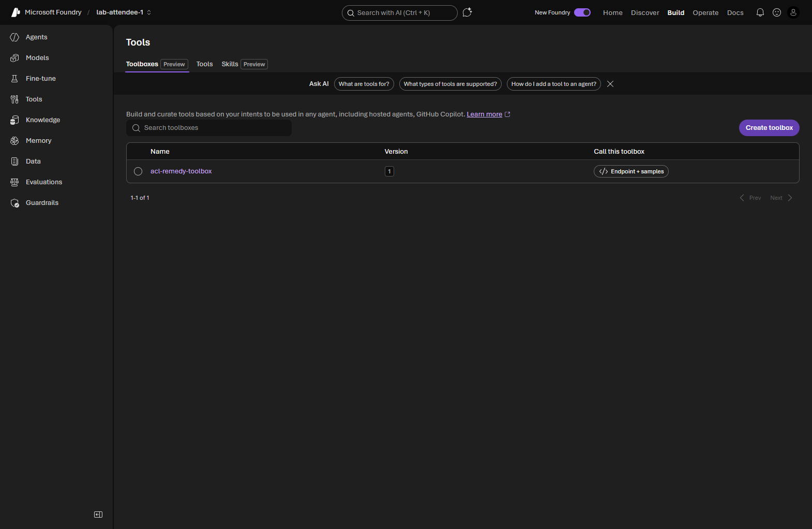Image resolution: width=812 pixels, height=529 pixels.
Task: Open the Guardrails sidebar section
Action: pyautogui.click(x=42, y=203)
